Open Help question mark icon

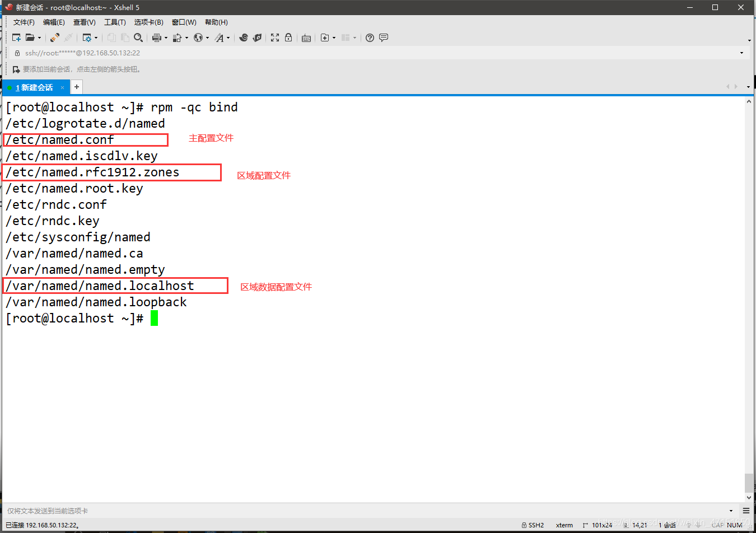(370, 38)
